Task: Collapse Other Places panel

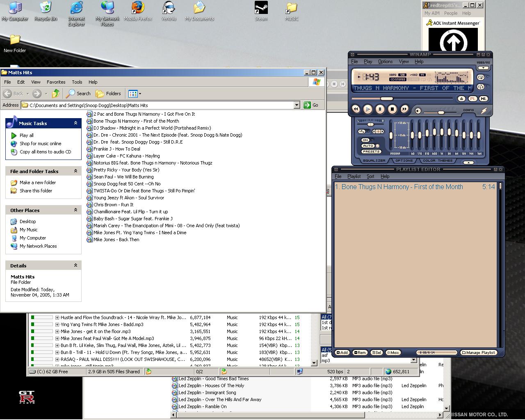Action: pos(75,210)
